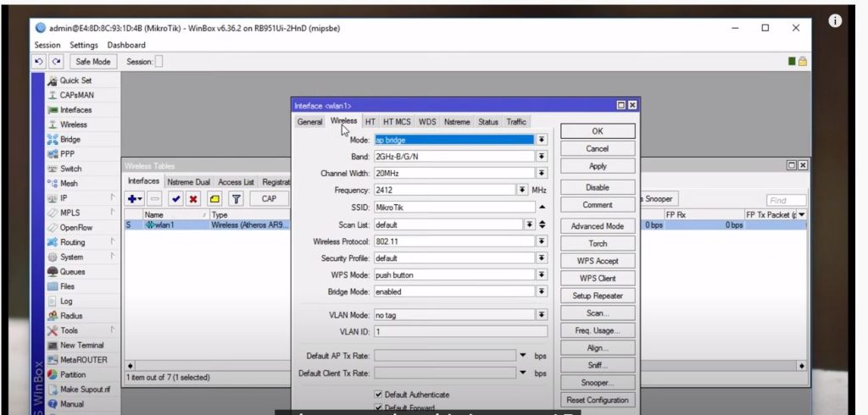Open the Settings menu

click(x=84, y=45)
